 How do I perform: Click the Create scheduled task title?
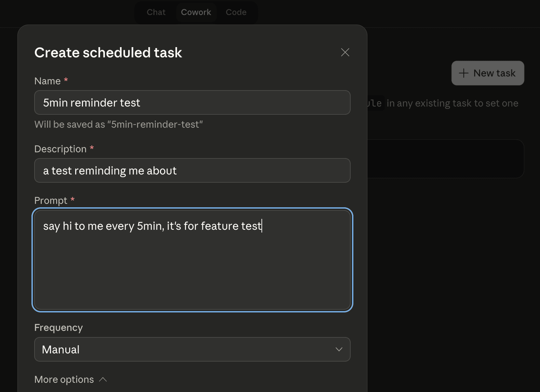pos(108,53)
